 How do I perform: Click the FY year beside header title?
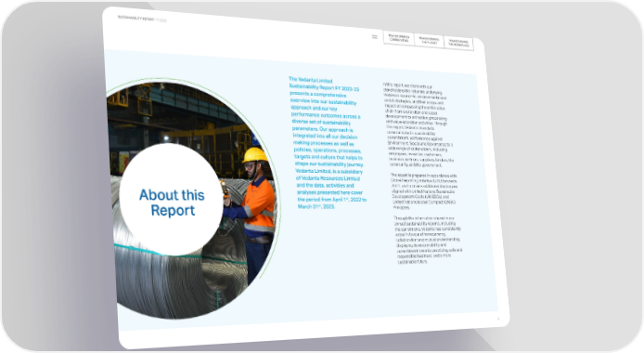[x=161, y=20]
